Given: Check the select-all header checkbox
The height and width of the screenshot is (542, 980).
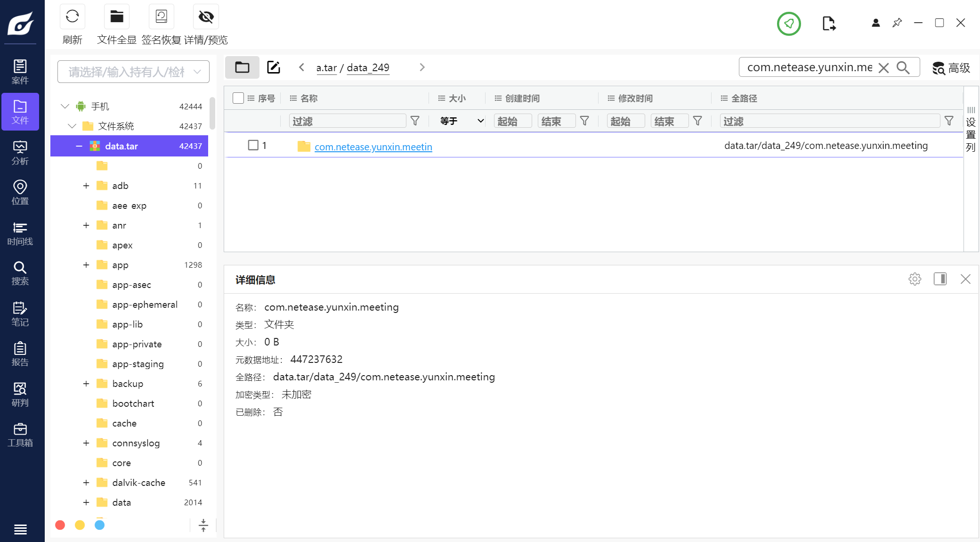Looking at the screenshot, I should 238,98.
